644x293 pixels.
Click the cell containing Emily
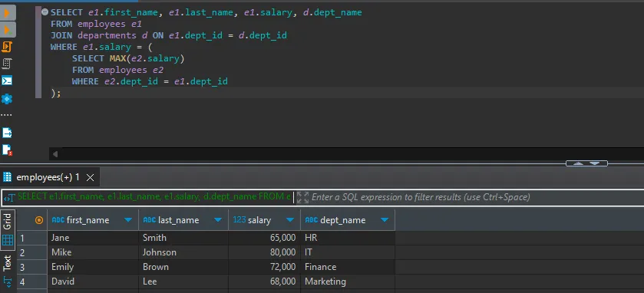pyautogui.click(x=93, y=267)
